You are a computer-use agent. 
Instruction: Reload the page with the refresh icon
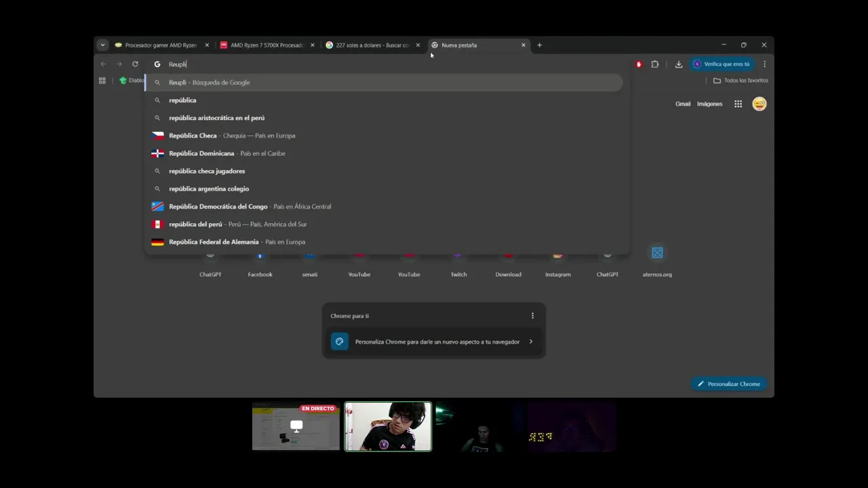coord(135,64)
